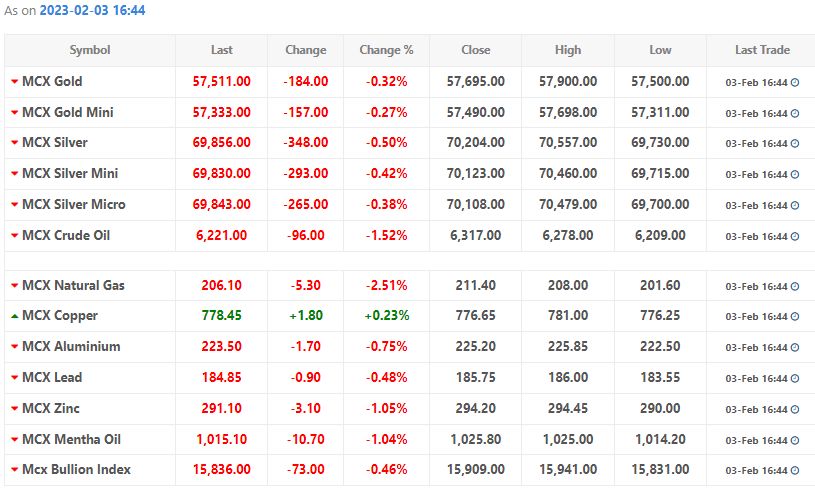The image size is (815, 490).
Task: Click the clock icon in MCX Lead row
Action: pos(795,379)
